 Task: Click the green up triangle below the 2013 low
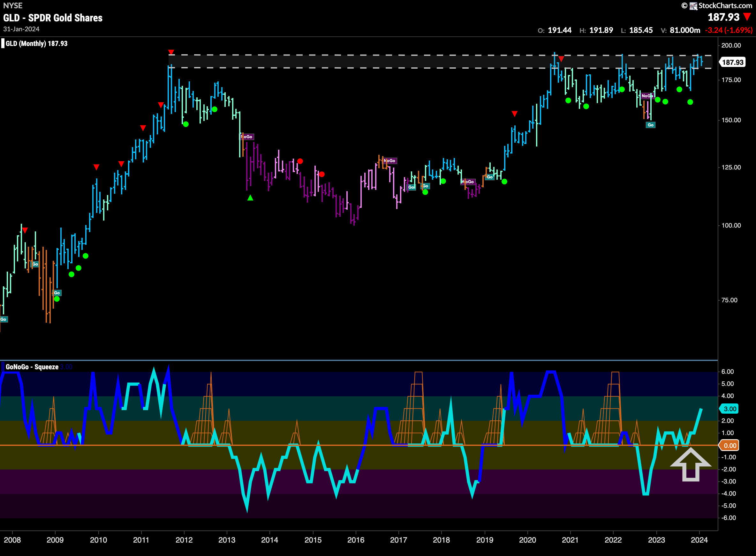pyautogui.click(x=250, y=198)
